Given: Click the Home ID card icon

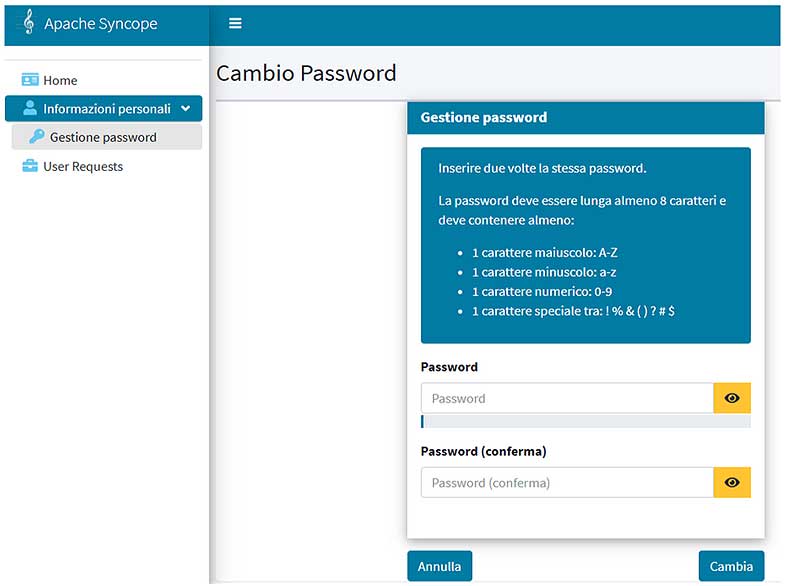Looking at the screenshot, I should point(30,80).
